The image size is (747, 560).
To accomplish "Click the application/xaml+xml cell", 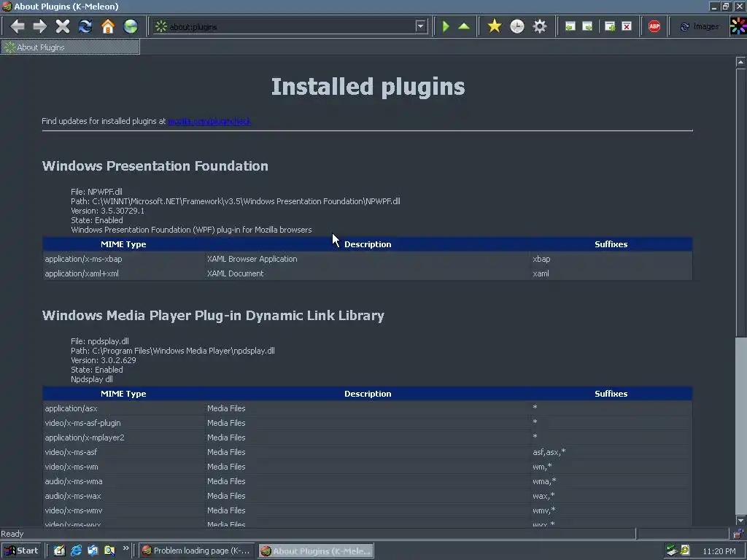I will point(124,273).
